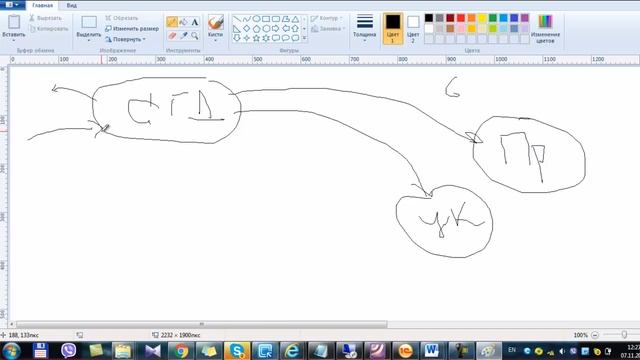640x360 pixels.
Task: Pick the green palette color
Action: (493, 18)
